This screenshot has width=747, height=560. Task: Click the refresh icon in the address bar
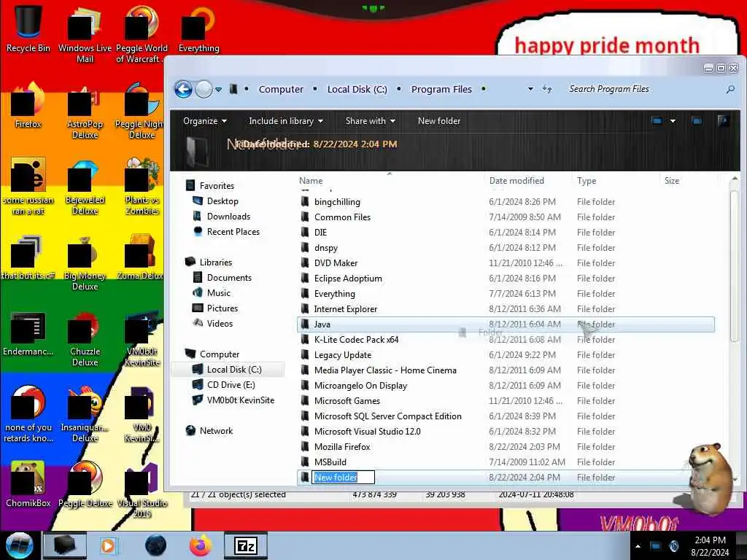[547, 89]
